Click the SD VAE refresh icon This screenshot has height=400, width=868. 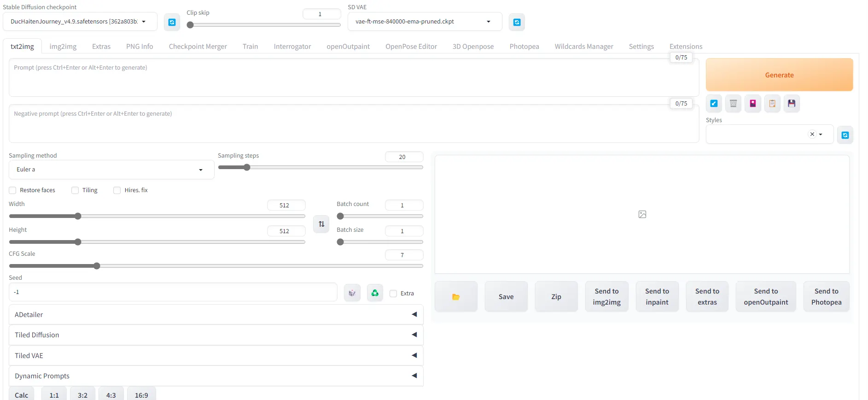pyautogui.click(x=517, y=22)
